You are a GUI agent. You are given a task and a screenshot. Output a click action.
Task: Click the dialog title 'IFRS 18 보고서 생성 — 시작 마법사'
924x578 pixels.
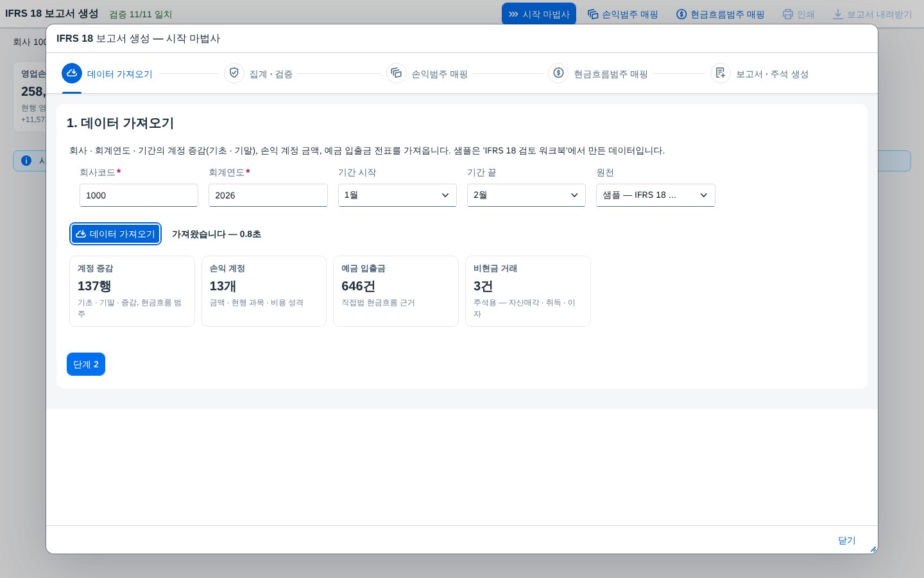pos(138,39)
